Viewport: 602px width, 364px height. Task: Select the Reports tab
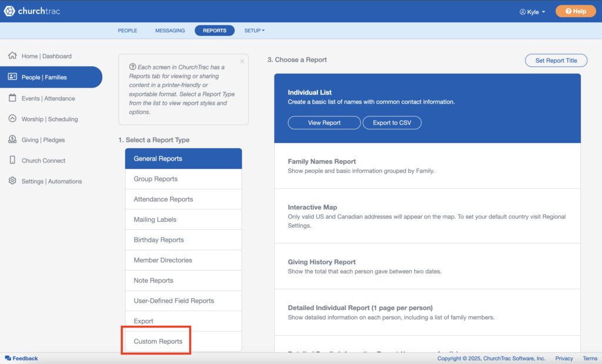pyautogui.click(x=215, y=31)
